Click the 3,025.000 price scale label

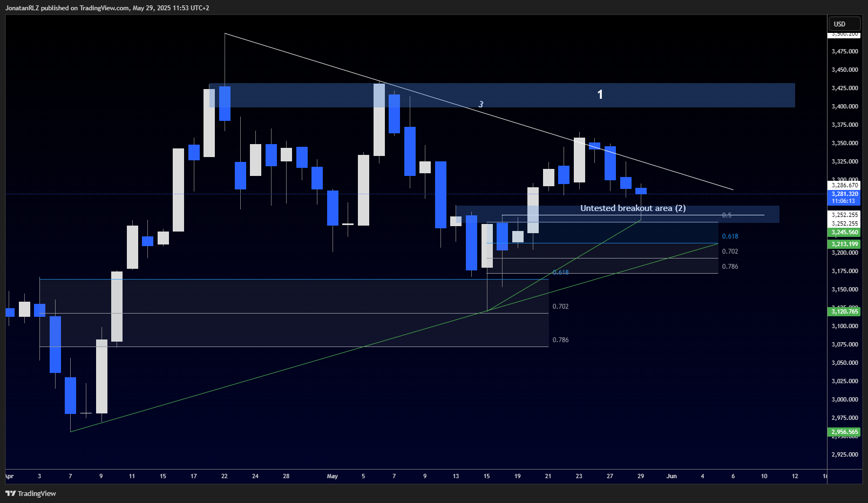coord(845,381)
